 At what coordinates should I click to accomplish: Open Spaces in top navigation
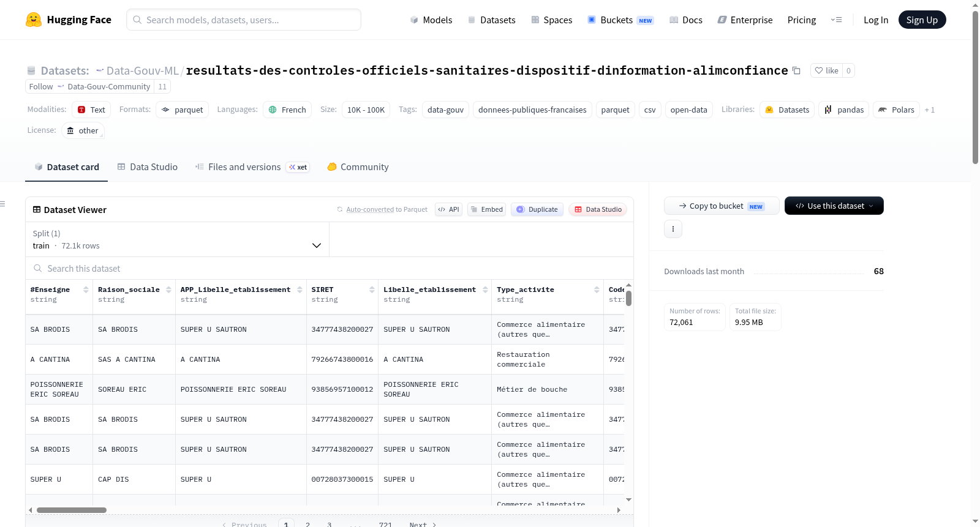[x=551, y=20]
